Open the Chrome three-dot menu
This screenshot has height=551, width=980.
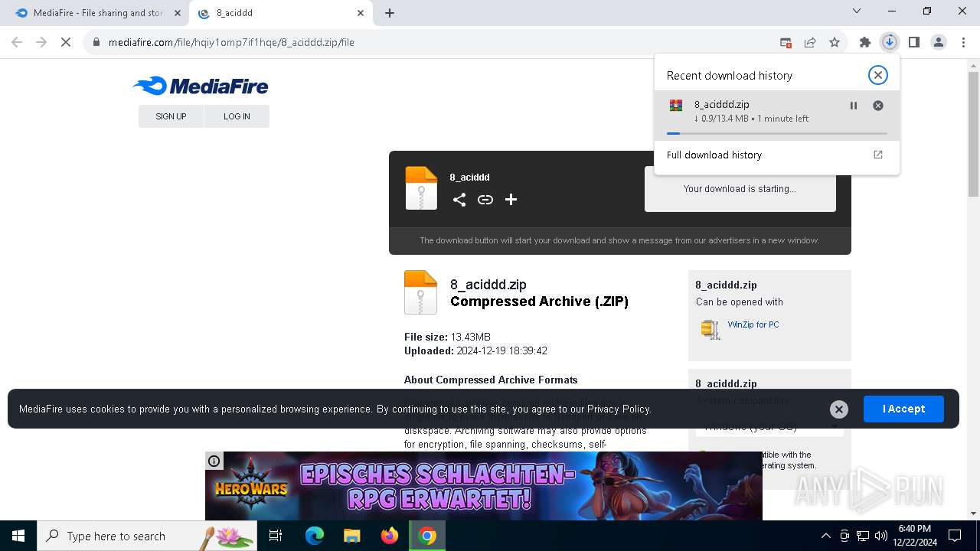click(x=962, y=42)
